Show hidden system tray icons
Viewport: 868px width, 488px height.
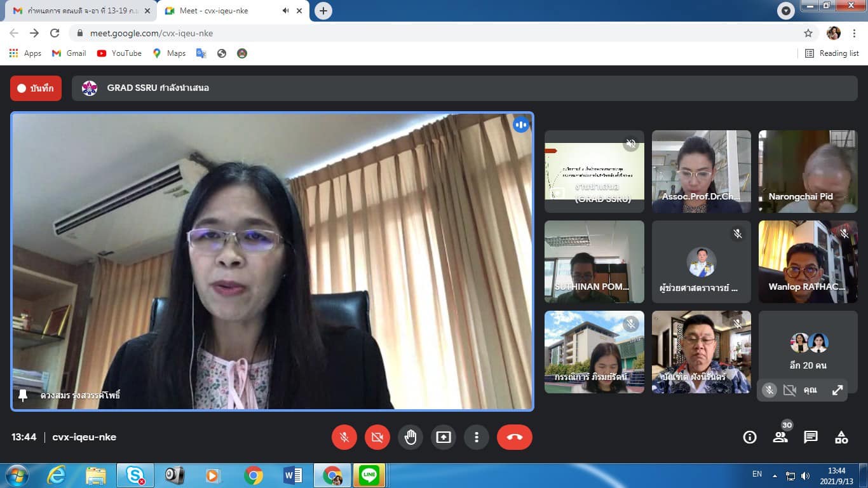pos(775,475)
